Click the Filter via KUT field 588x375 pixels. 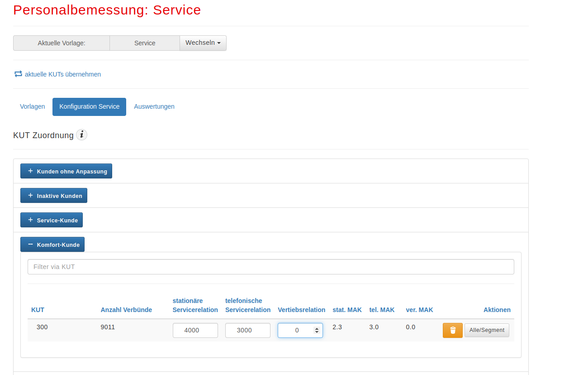(x=270, y=267)
